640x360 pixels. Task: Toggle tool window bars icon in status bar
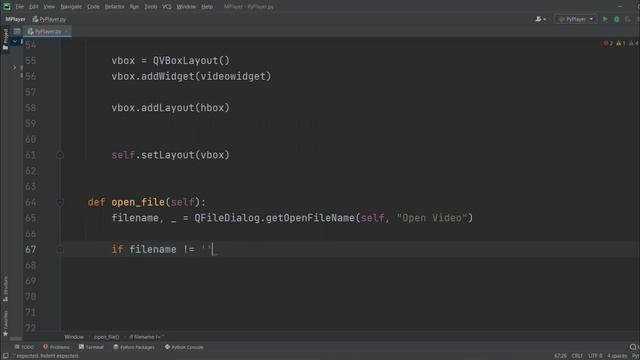[5, 356]
